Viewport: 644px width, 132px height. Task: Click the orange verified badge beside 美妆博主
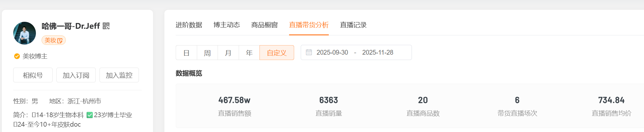click(x=17, y=56)
